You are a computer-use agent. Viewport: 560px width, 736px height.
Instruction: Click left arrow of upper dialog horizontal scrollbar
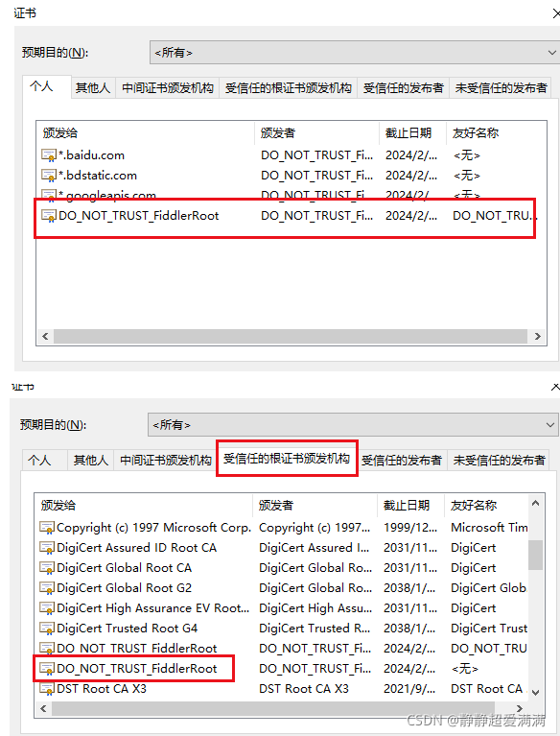point(45,336)
